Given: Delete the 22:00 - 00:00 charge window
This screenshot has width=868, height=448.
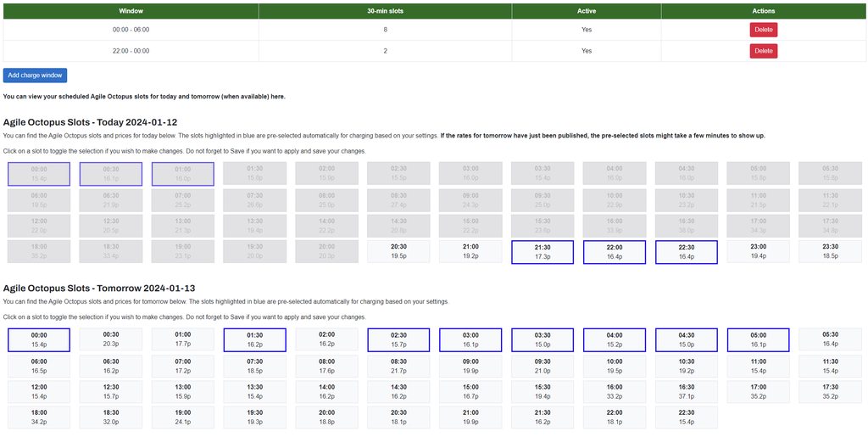Looking at the screenshot, I should coord(763,51).
